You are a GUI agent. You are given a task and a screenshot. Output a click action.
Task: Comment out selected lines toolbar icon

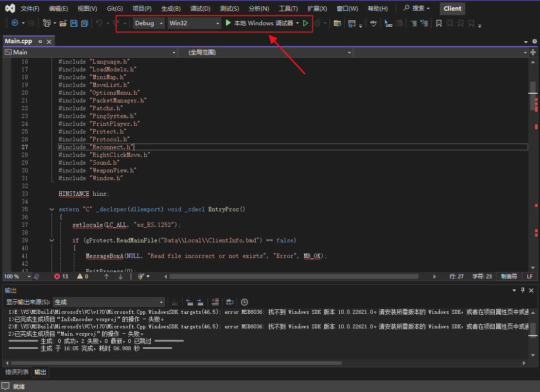(x=413, y=23)
